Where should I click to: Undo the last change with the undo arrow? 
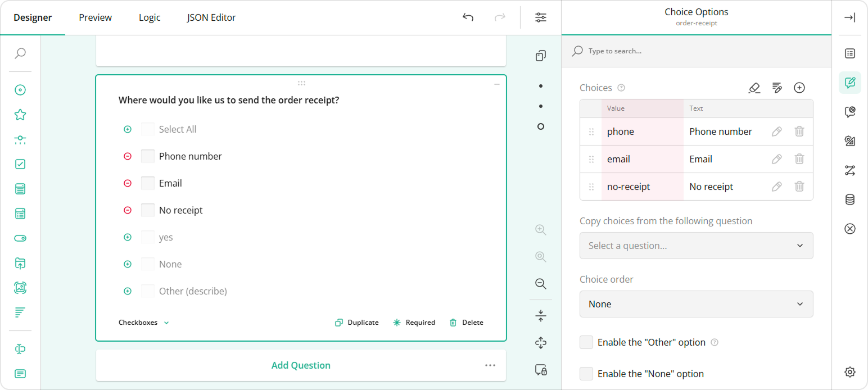tap(468, 17)
